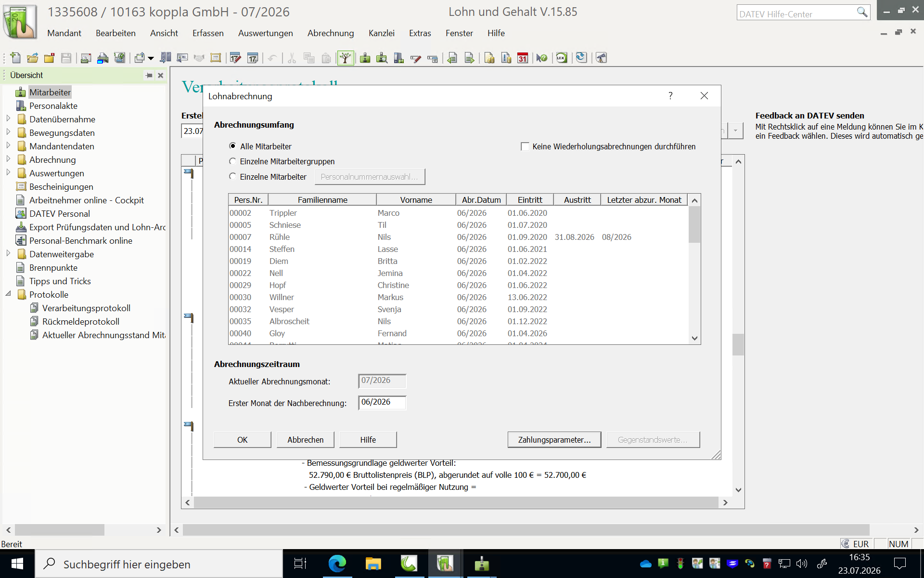Expand the Mandantendaten tree node
Image resolution: width=924 pixels, height=578 pixels.
[8, 145]
